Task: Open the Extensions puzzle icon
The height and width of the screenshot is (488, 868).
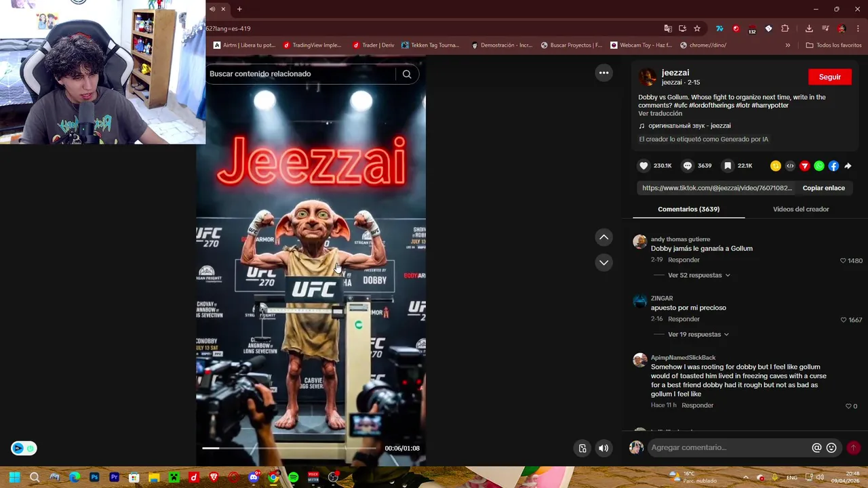Action: [x=785, y=28]
